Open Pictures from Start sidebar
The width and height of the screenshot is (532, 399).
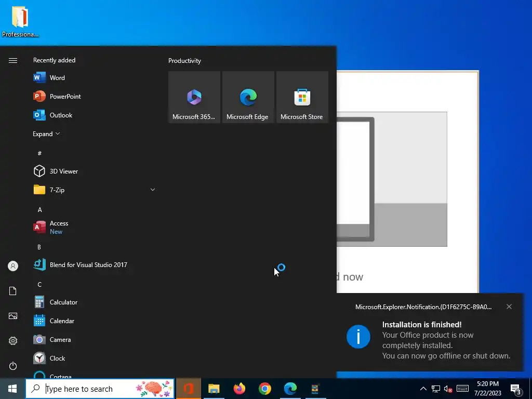coord(13,316)
